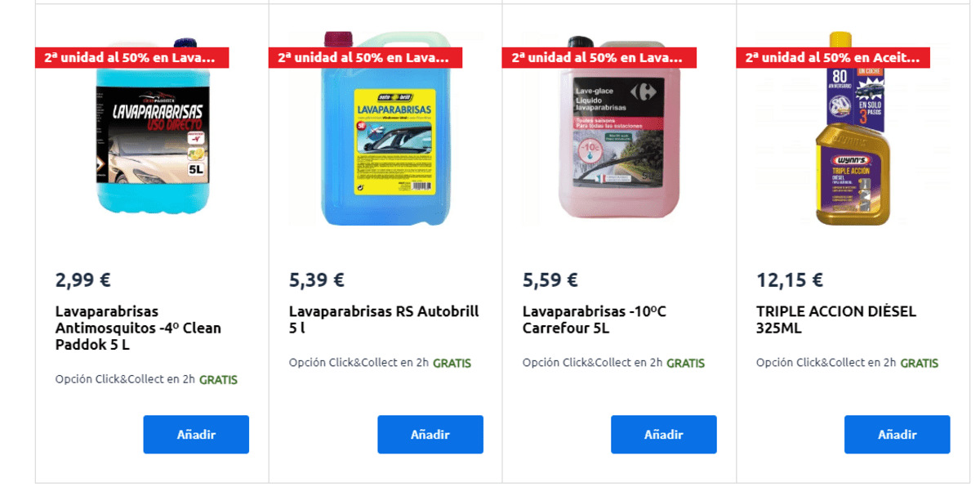Open the Wynn's diesel bottle image

tap(853, 128)
